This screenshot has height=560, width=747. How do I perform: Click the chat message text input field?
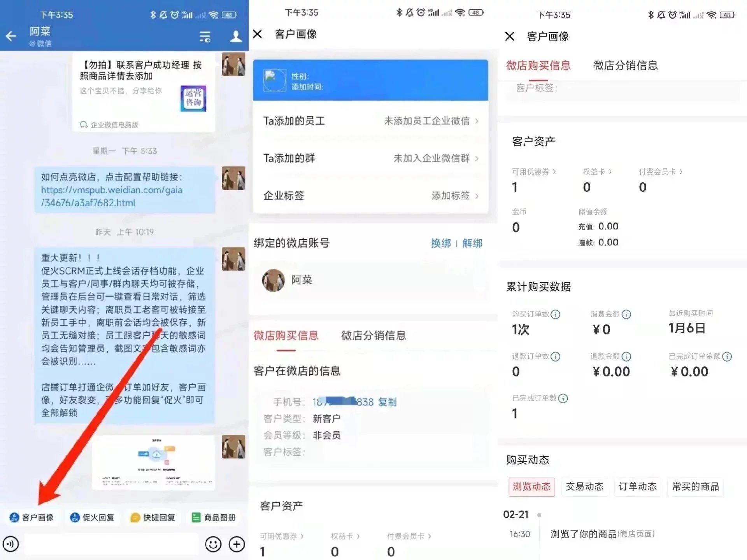coord(112,544)
